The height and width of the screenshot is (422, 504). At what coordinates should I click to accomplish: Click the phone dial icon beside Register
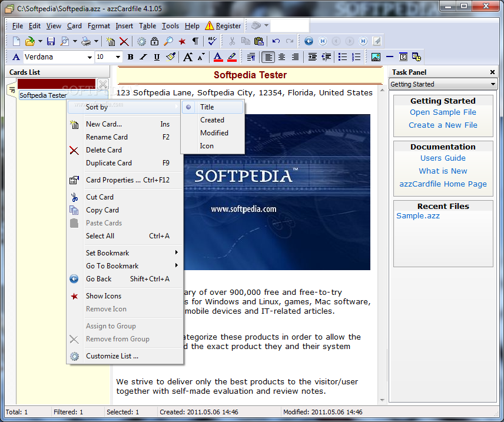256,25
